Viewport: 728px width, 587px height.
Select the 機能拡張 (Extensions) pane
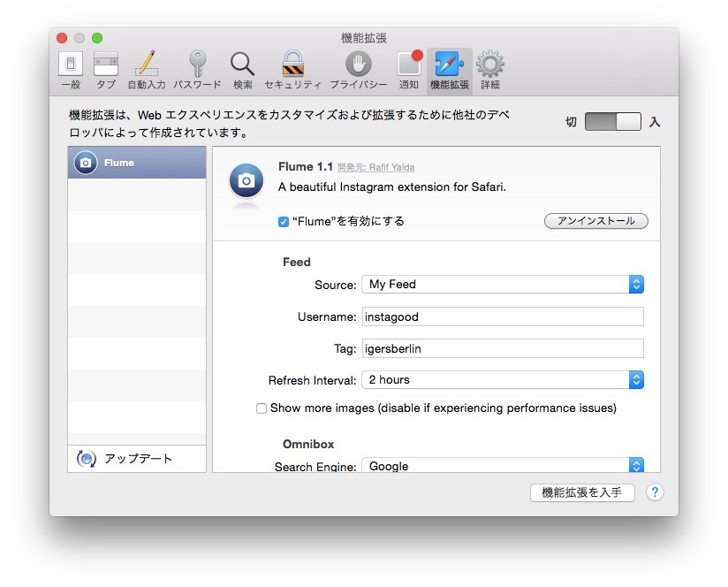click(x=450, y=70)
